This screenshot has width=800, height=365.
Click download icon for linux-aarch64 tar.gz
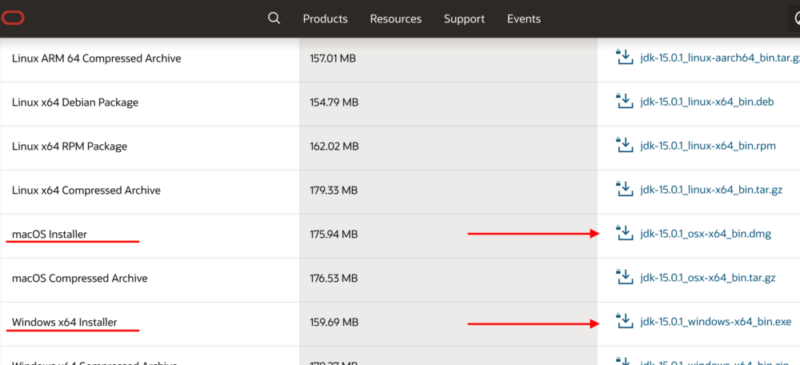(624, 58)
